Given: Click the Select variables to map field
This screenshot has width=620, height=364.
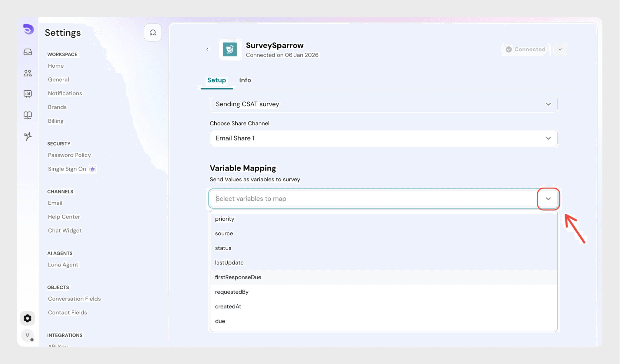Looking at the screenshot, I should 372,199.
